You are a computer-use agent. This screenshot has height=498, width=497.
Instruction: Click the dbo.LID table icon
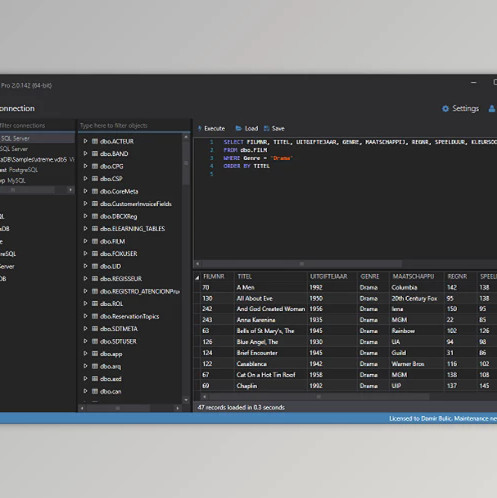pyautogui.click(x=95, y=266)
